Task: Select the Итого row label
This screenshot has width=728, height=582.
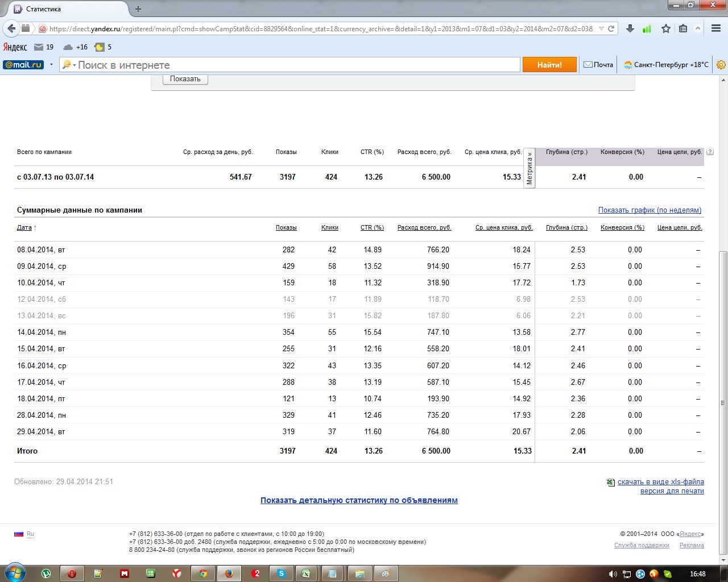Action: click(x=27, y=451)
